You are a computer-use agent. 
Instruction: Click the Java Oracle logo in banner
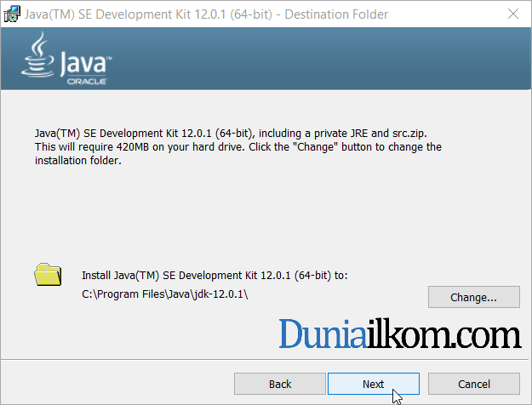(66, 59)
